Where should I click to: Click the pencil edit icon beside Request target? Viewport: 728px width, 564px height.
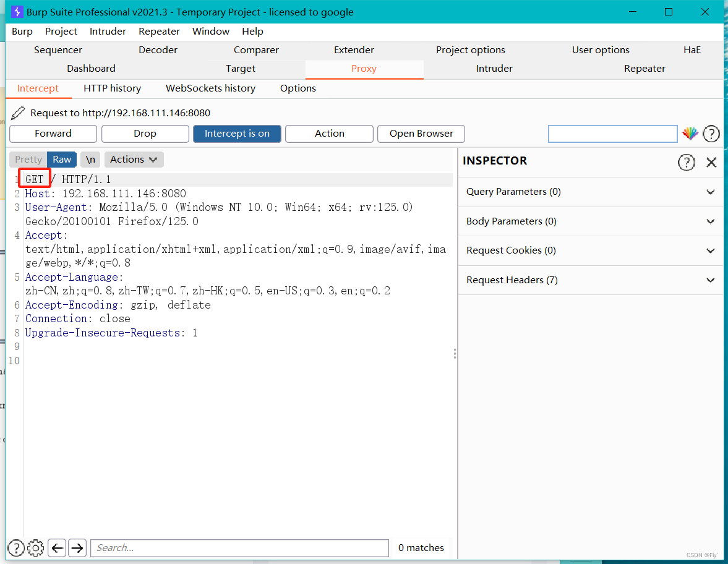tap(18, 113)
